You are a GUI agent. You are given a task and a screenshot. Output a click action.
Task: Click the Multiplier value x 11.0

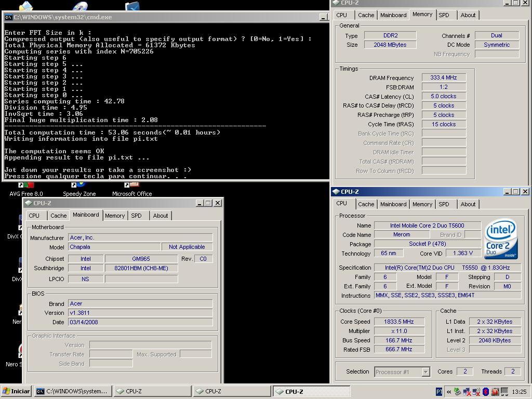[x=399, y=331]
